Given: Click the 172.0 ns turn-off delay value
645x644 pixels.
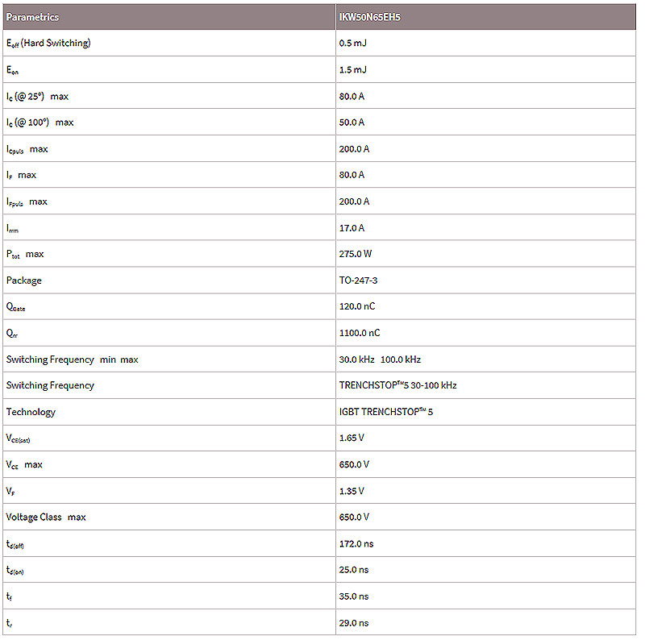Looking at the screenshot, I should [x=356, y=544].
